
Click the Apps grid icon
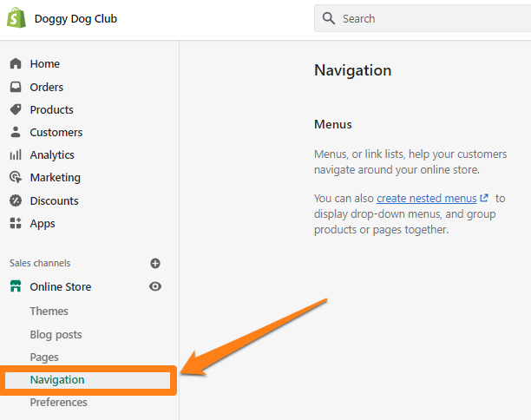click(x=16, y=223)
